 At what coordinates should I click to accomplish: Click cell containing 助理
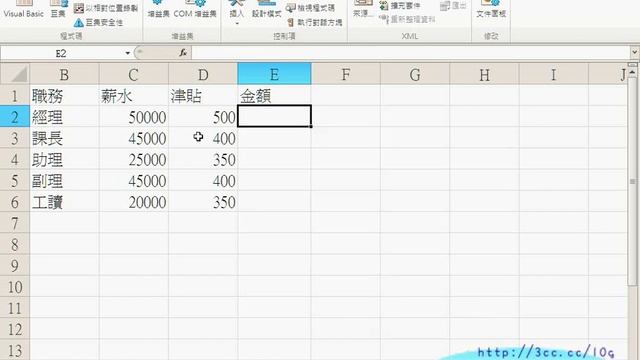point(64,159)
